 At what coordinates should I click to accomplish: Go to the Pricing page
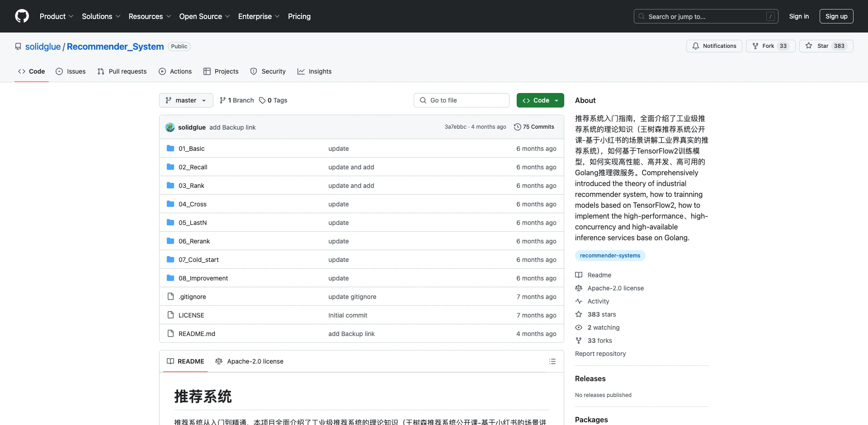[299, 16]
